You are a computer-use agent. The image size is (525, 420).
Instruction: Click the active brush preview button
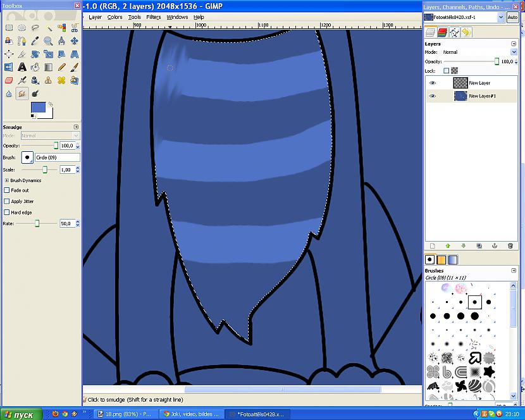tap(27, 157)
